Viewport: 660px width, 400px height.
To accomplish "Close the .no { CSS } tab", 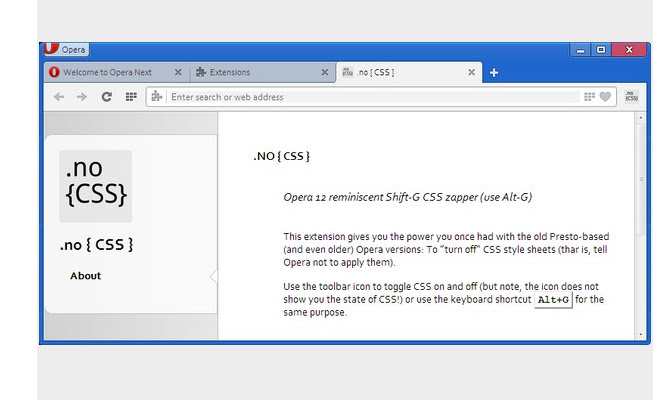I will [x=471, y=72].
